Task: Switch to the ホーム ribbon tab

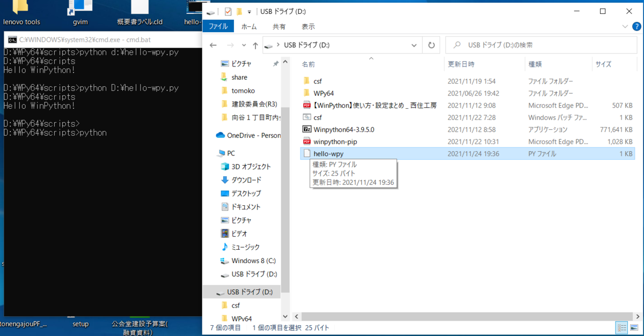Action: tap(249, 26)
